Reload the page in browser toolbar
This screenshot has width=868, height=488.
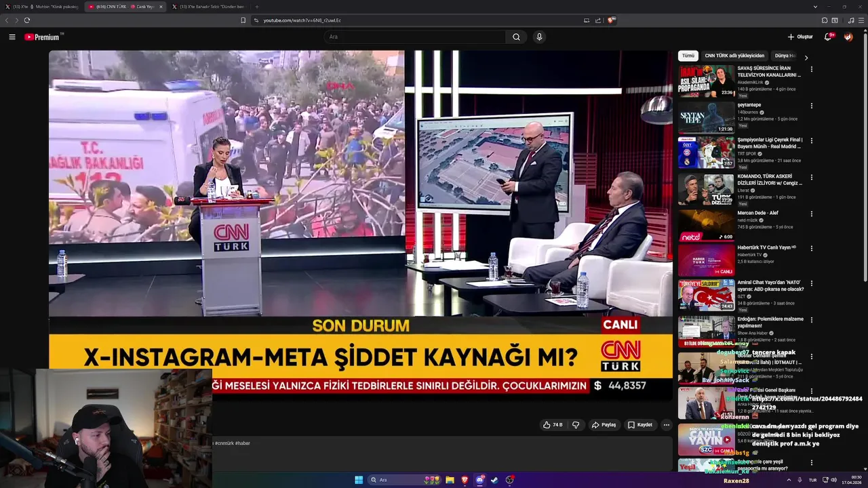click(x=26, y=20)
